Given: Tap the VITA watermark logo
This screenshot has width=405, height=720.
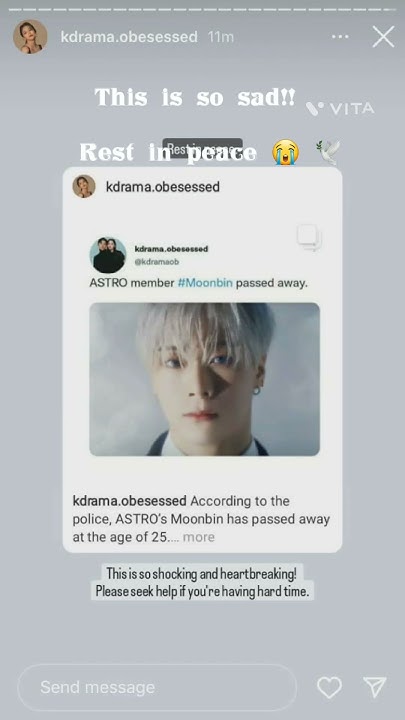Looking at the screenshot, I should click(340, 109).
